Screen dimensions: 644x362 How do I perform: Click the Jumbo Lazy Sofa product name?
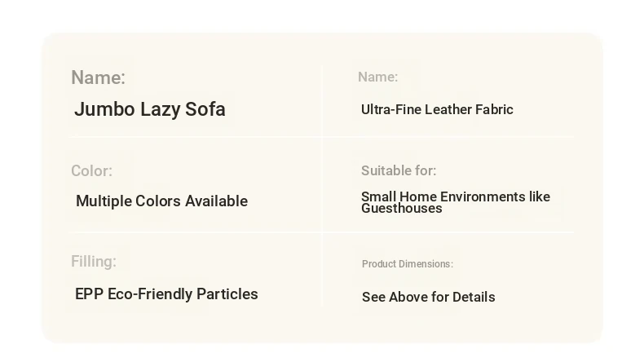150,110
